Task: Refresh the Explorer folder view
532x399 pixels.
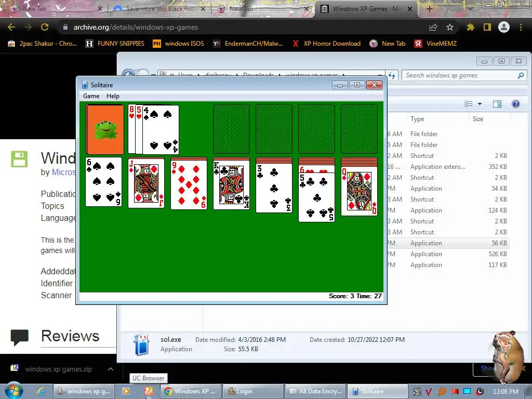Action: 392,75
